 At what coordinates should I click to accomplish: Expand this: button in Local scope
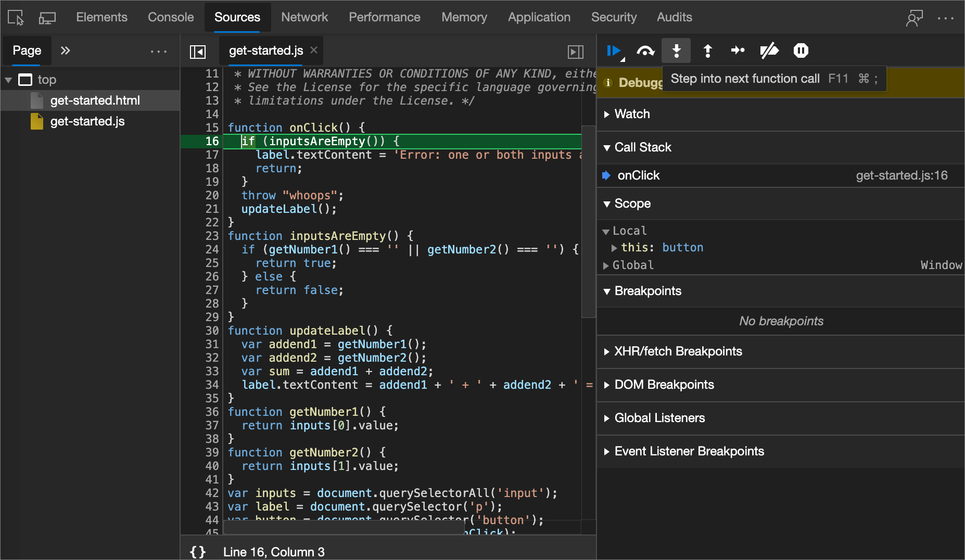(614, 248)
